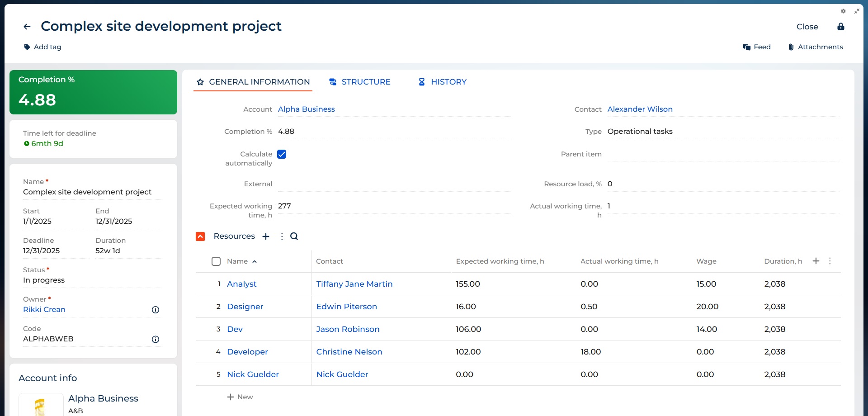Open the Feed panel
Viewport: 868px width, 416px height.
pyautogui.click(x=757, y=47)
